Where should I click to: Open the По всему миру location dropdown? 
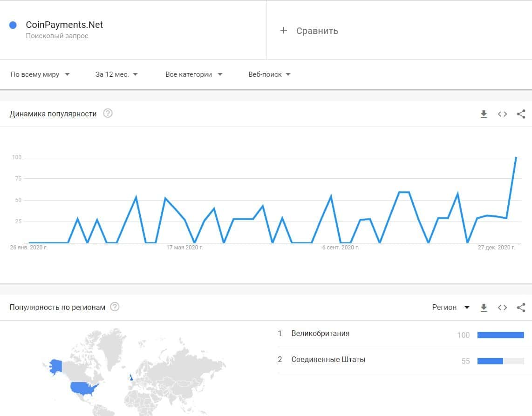click(x=40, y=74)
